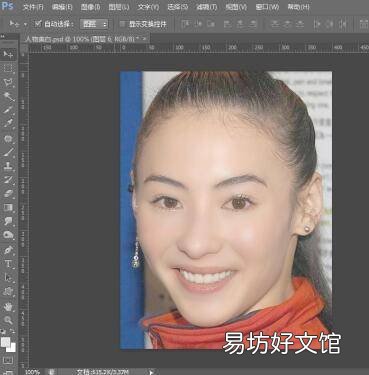Toggle the 自动选择 checkbox
Screen dimensions: 369x375
(x=38, y=24)
